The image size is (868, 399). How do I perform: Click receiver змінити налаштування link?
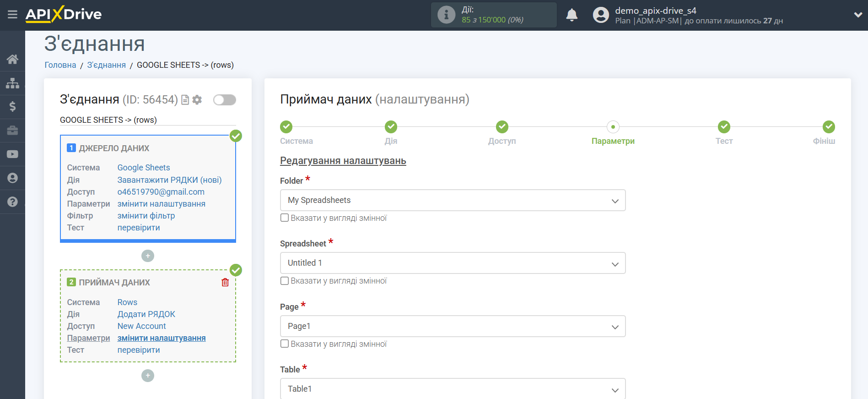pos(162,338)
